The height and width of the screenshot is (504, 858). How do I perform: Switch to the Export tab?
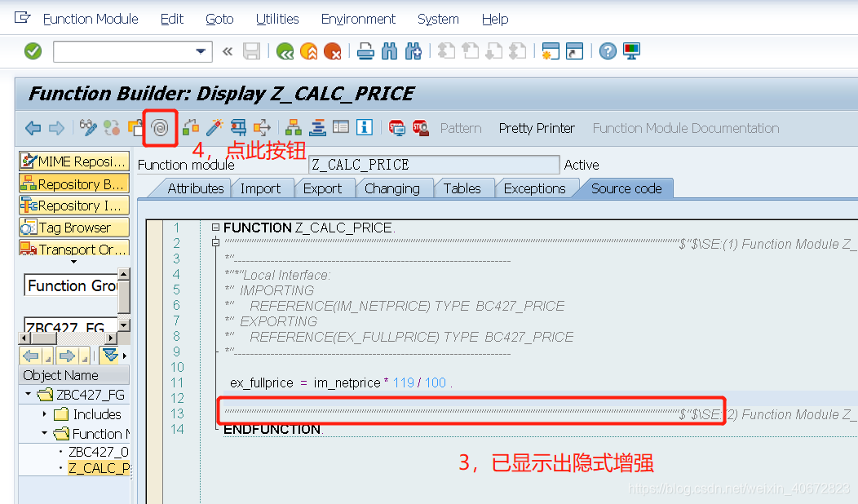click(322, 188)
